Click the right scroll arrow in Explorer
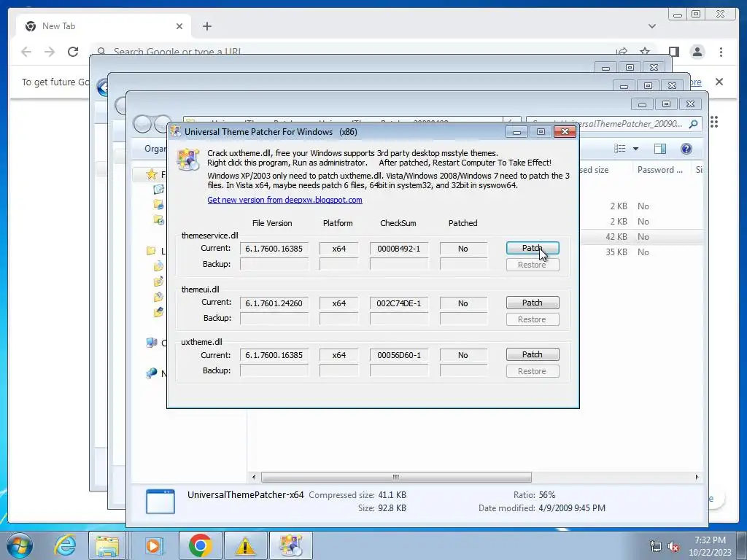This screenshot has width=747, height=560. [697, 477]
